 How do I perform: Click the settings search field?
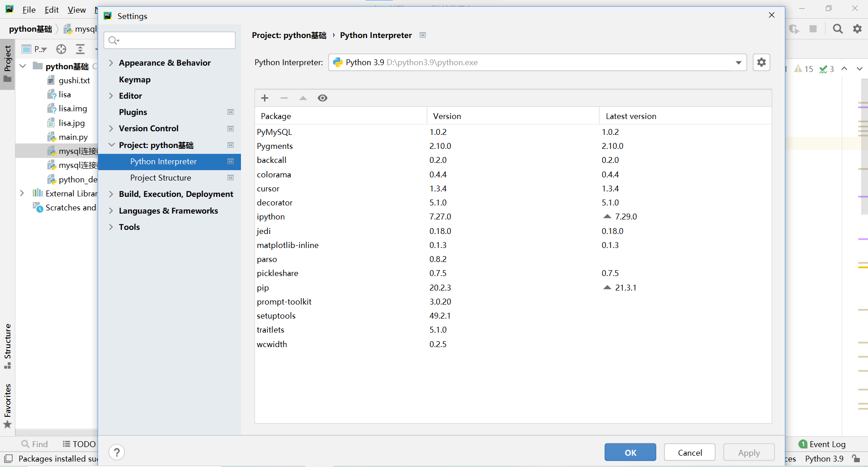point(170,40)
